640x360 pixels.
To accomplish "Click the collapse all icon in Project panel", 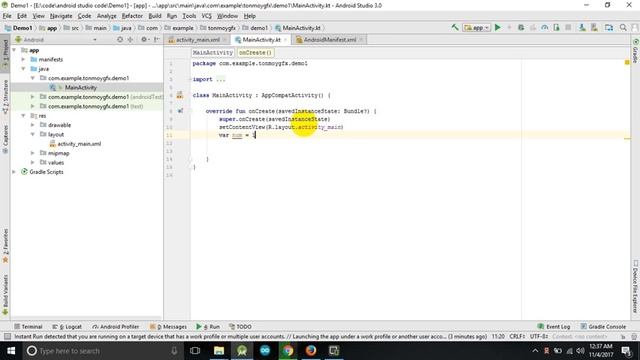I will click(130, 40).
